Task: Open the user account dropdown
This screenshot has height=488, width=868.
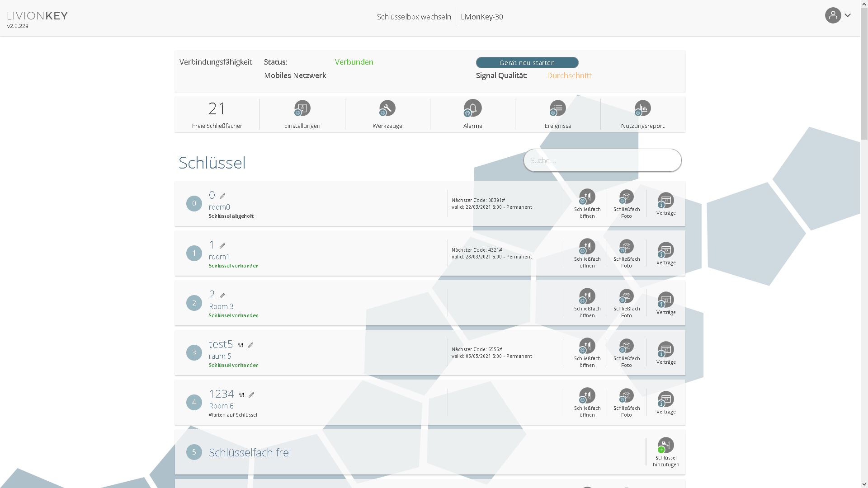Action: point(838,15)
